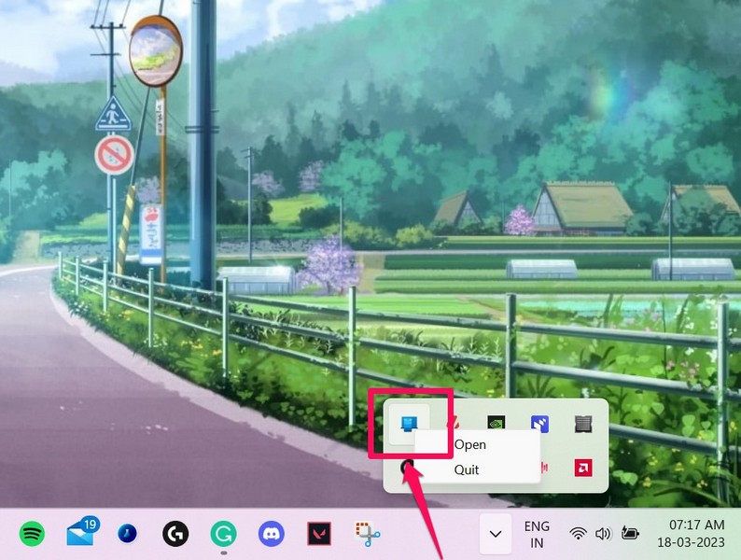Open Discord from the taskbar

271,534
